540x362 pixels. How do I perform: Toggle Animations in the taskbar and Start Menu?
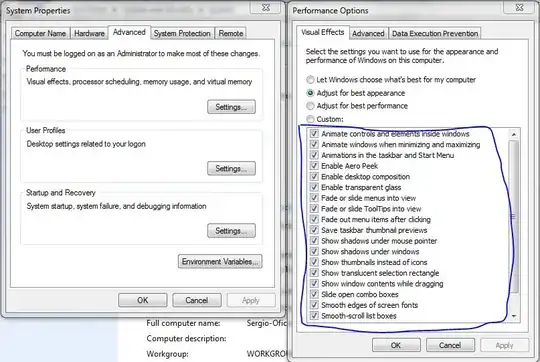[314, 155]
